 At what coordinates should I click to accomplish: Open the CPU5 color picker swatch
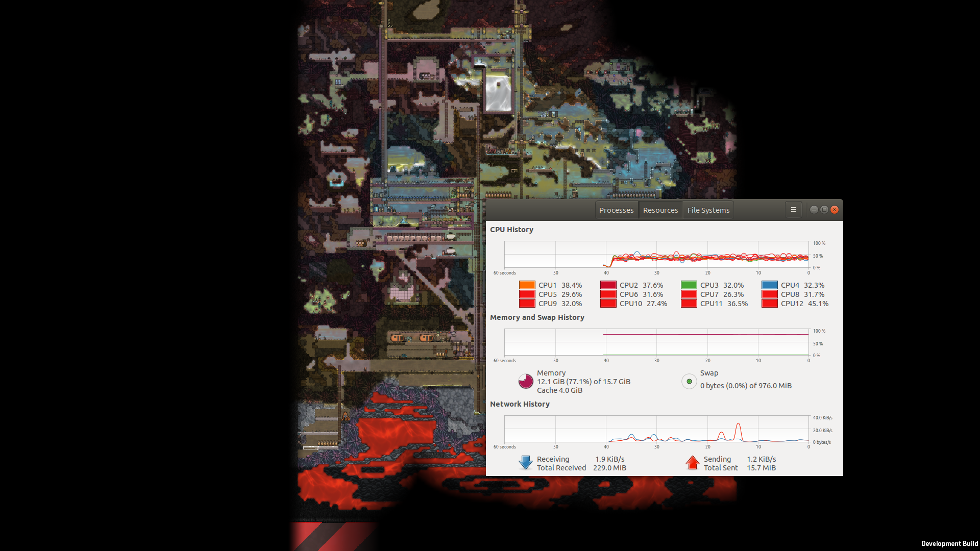[527, 294]
